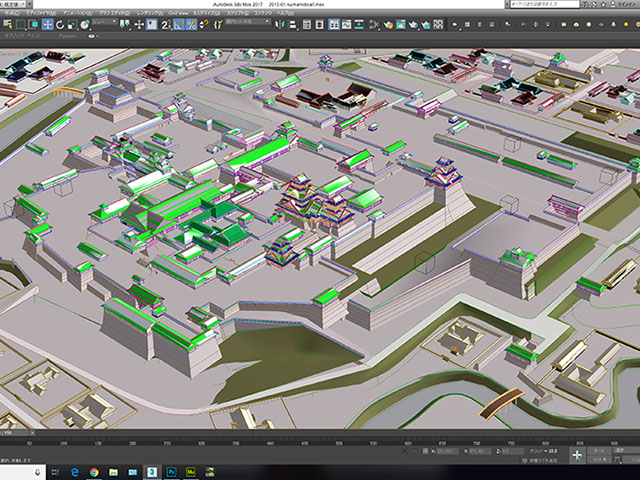640x480 pixels.
Task: Click the Select Object arrow tool
Action: click(8, 24)
